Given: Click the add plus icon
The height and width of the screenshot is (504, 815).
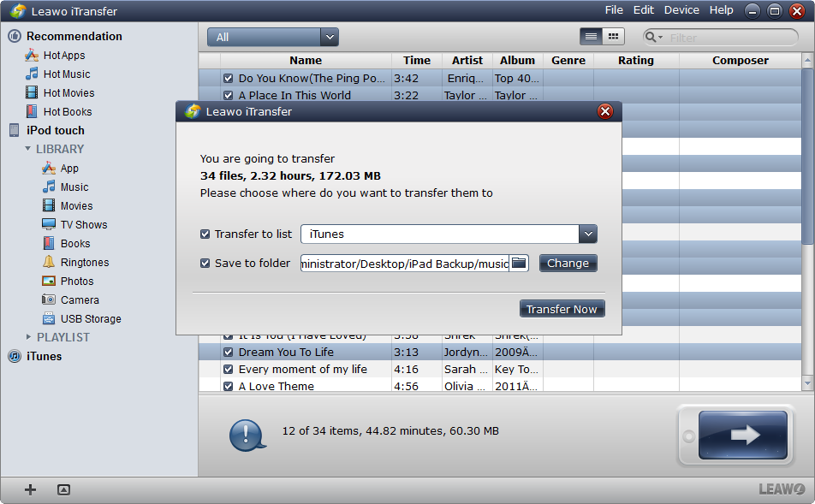Looking at the screenshot, I should [30, 489].
